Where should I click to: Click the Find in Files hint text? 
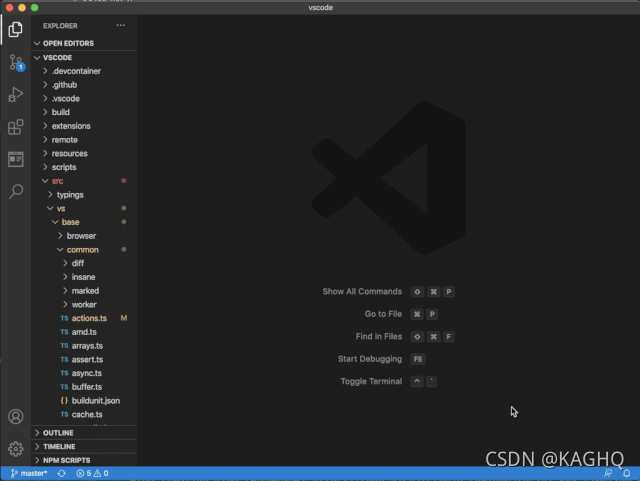[379, 336]
